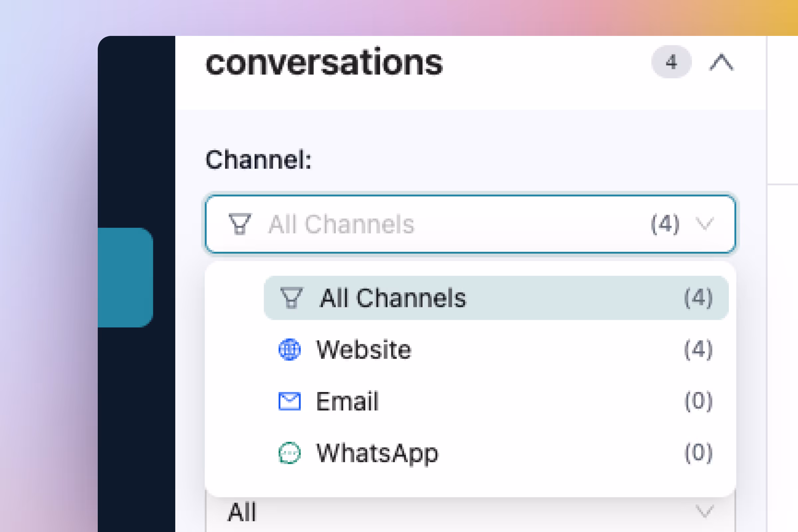Screen dimensions: 798x532
Task: Click the (0) count beside Email
Action: [x=698, y=401]
